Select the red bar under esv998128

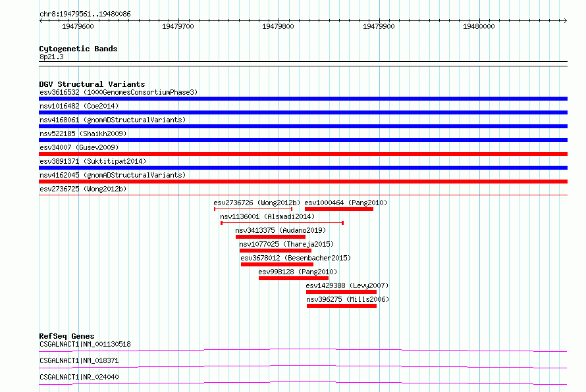(x=294, y=278)
